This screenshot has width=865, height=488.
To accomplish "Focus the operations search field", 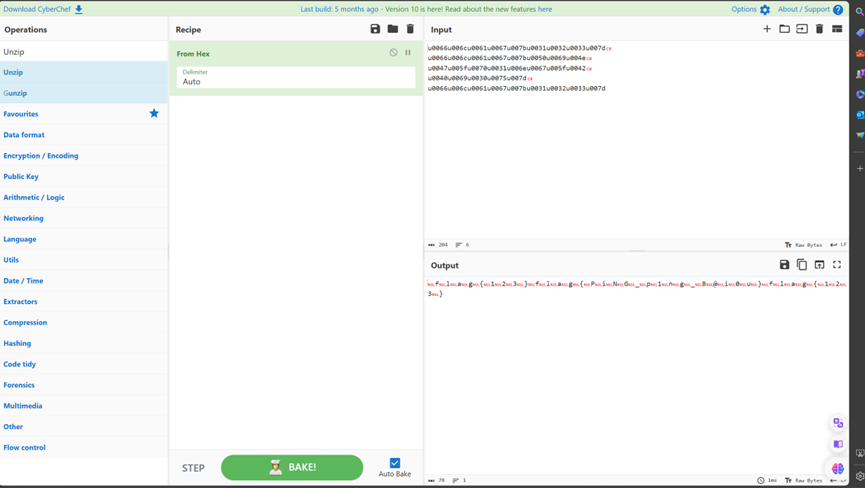I will pyautogui.click(x=84, y=51).
